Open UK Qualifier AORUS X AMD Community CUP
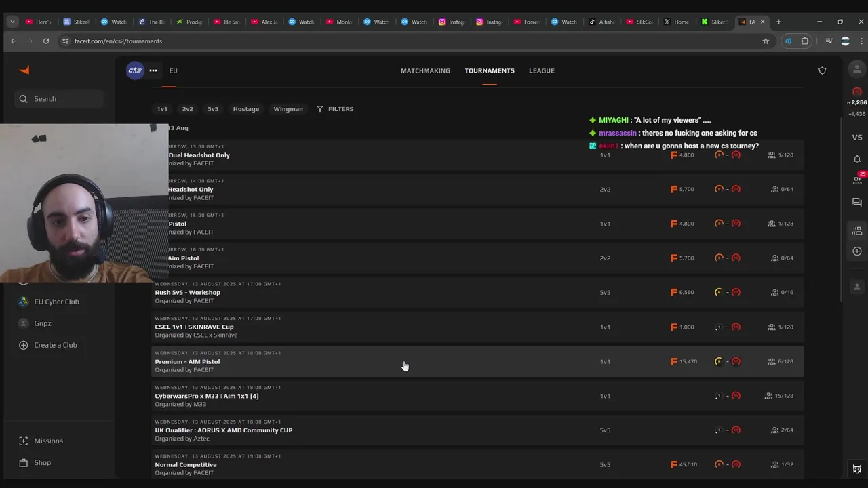Screen dimensions: 868x488 coord(477,430)
